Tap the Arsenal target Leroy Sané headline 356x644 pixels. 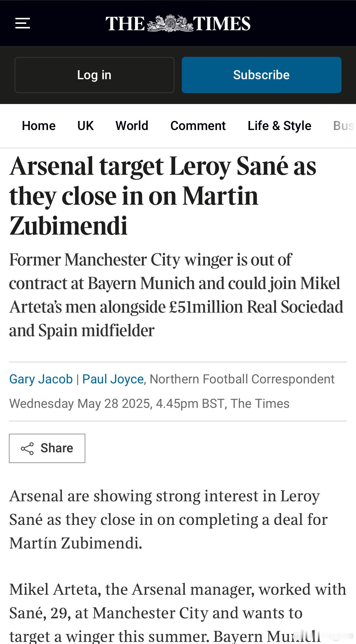pyautogui.click(x=163, y=196)
